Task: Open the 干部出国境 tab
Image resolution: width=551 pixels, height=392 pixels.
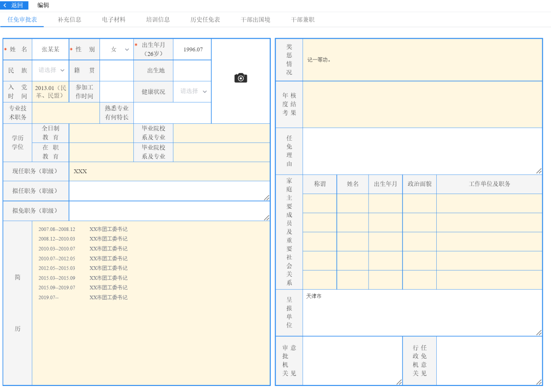Action: [x=256, y=20]
